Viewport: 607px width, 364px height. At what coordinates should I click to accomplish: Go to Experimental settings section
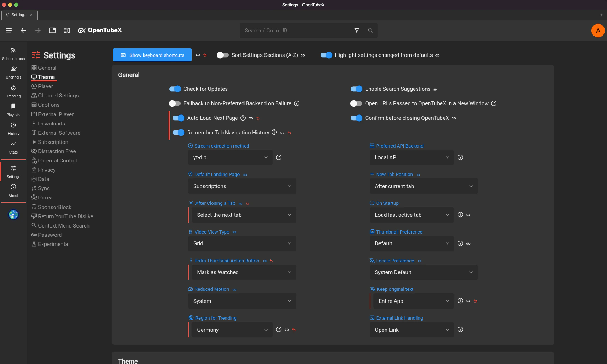(x=50, y=244)
